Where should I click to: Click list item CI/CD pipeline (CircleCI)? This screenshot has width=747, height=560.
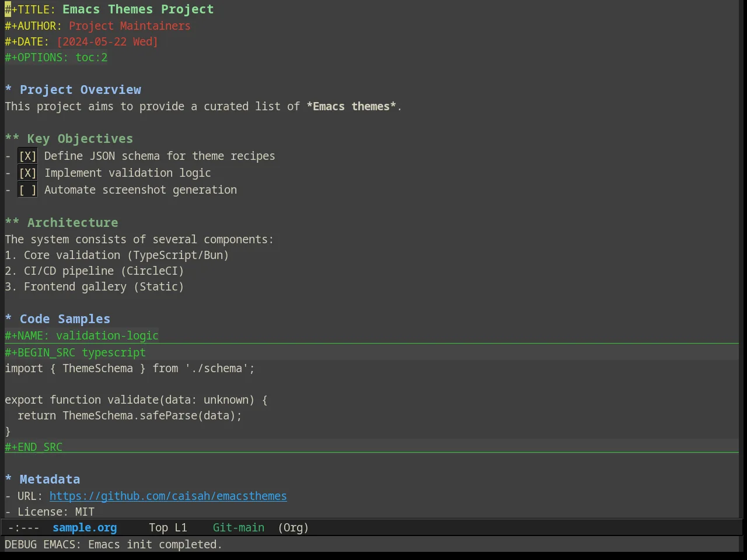[95, 271]
